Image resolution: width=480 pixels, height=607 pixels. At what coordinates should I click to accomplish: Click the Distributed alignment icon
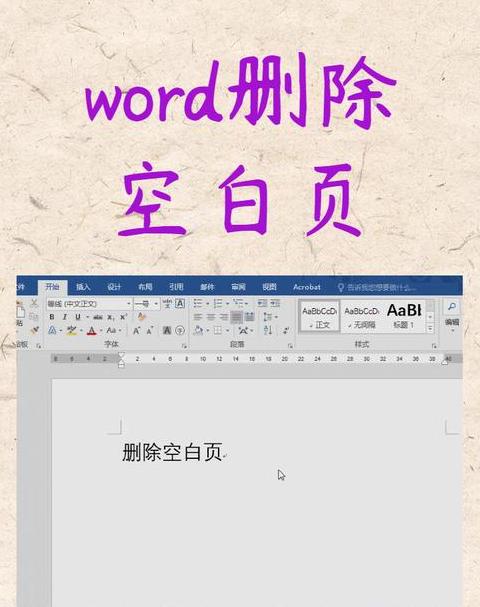[x=250, y=317]
